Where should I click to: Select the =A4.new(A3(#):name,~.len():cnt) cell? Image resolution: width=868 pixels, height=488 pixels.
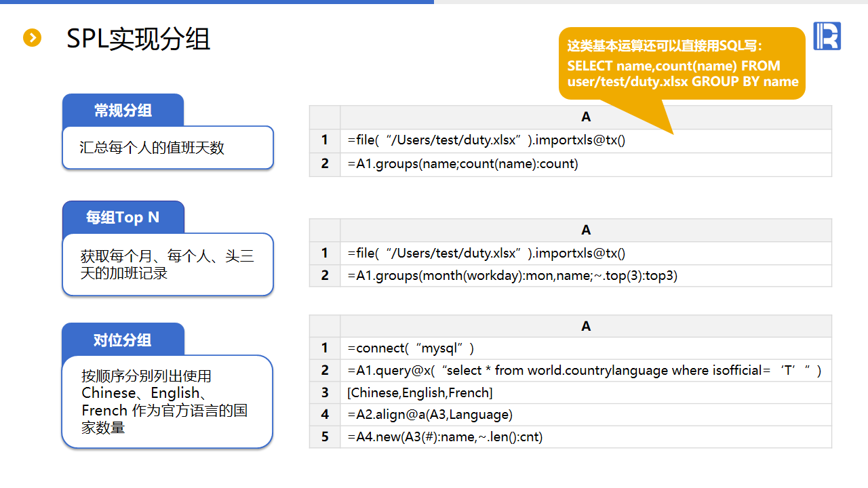585,437
